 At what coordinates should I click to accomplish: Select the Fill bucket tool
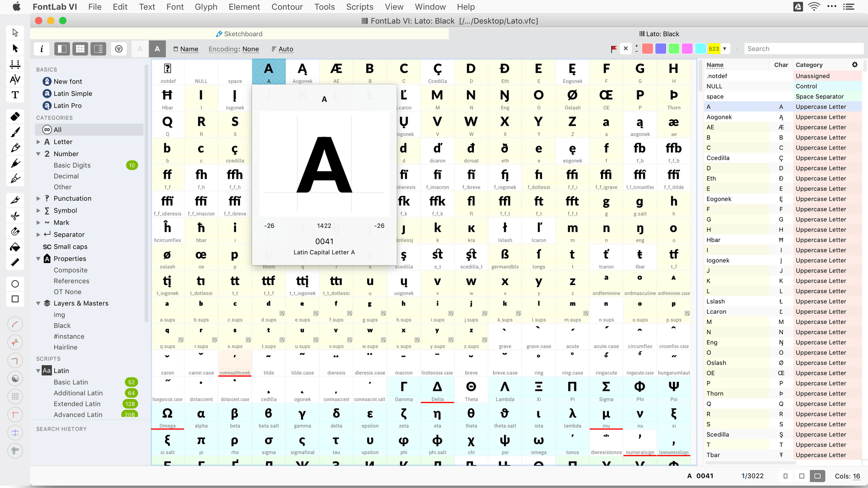(x=15, y=247)
